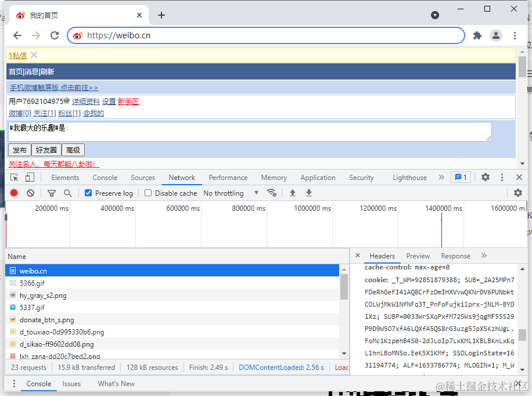Click the request list scrollbar thumb
This screenshot has height=396, width=532.
344,287
